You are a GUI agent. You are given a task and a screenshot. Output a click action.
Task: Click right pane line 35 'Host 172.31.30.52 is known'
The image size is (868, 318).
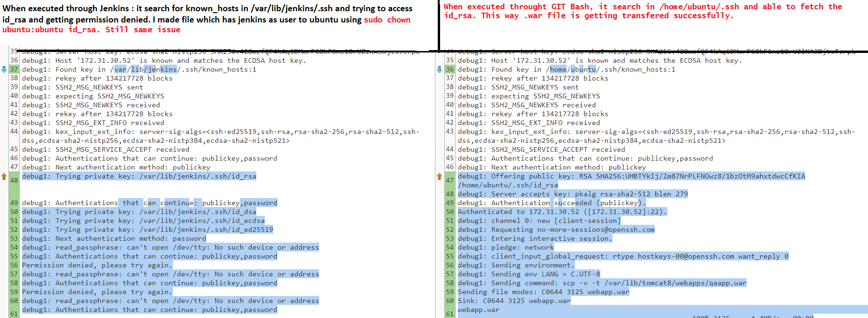click(x=600, y=60)
